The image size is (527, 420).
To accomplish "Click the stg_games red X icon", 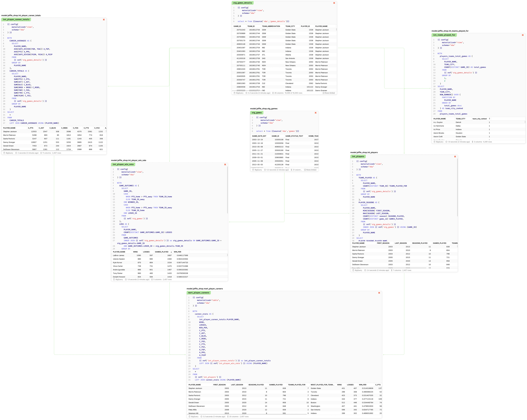I will [316, 113].
